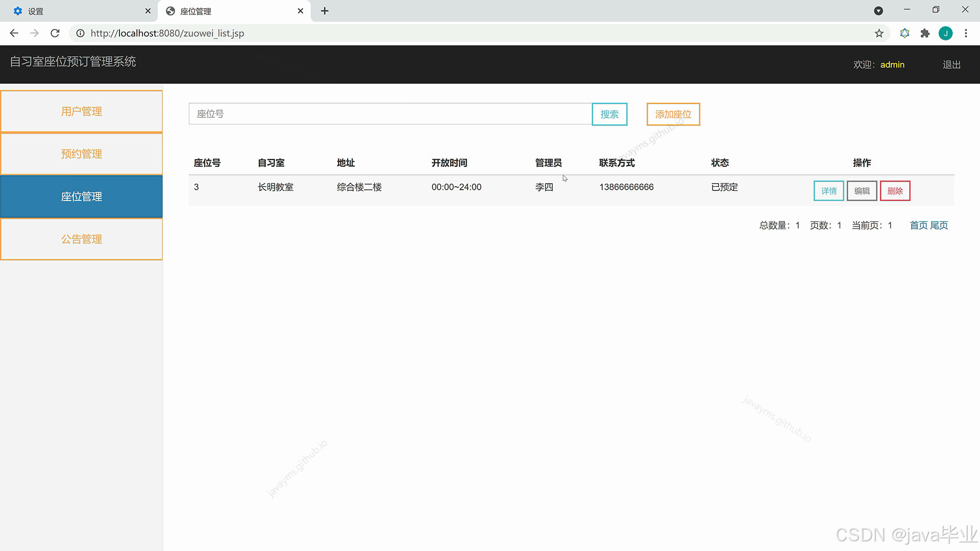Click the green extension icon beside the star
980x551 pixels.
pyautogui.click(x=904, y=33)
